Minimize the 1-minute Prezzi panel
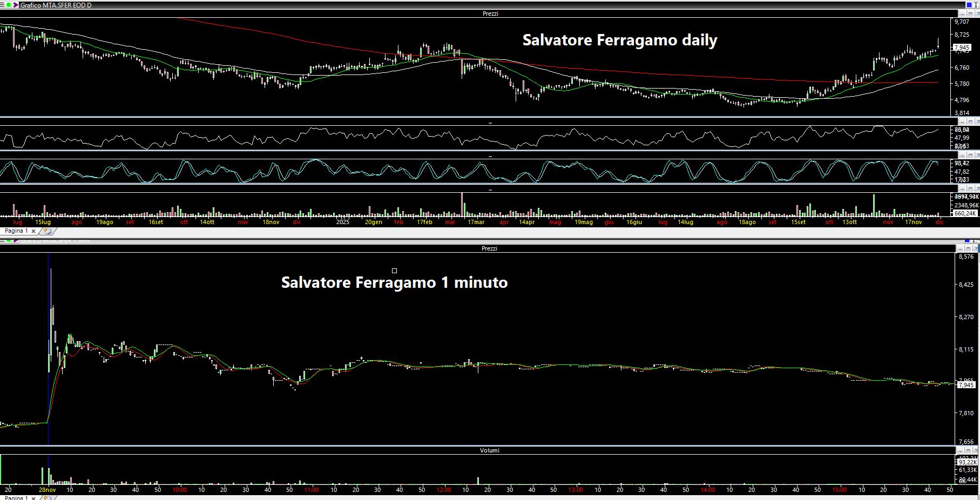The height and width of the screenshot is (500, 980). [x=961, y=248]
